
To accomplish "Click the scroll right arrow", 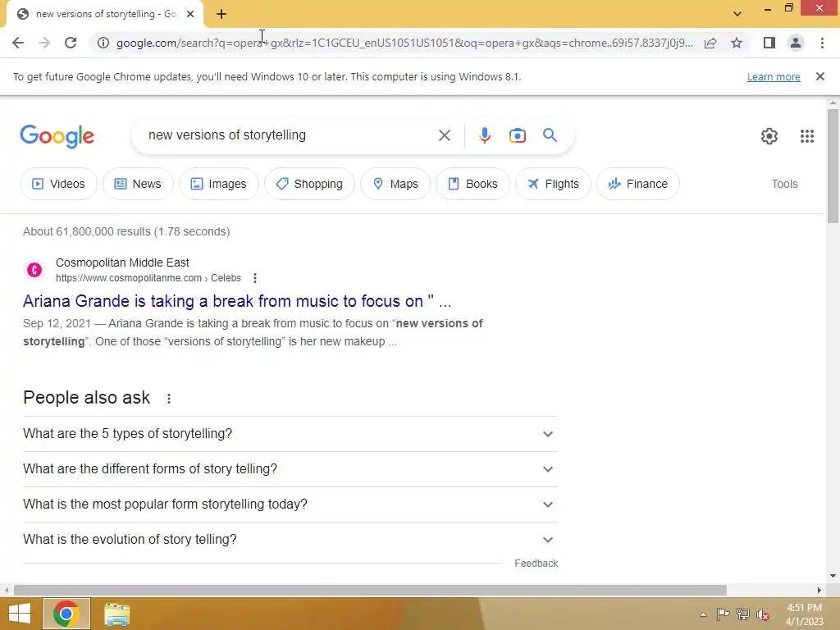I will click(819, 590).
